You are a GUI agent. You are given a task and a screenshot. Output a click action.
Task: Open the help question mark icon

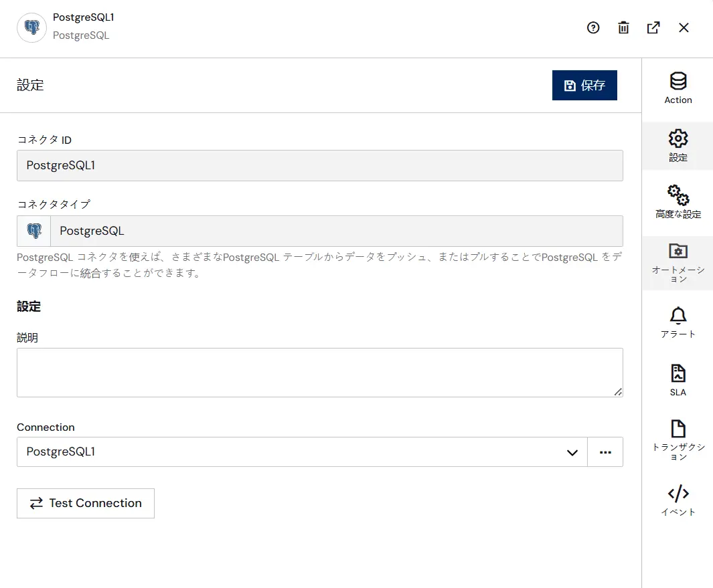[x=593, y=27]
